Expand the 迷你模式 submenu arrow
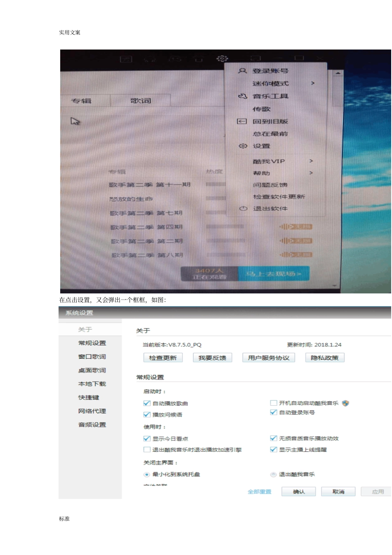Image resolution: width=392 pixels, height=555 pixels. click(313, 83)
